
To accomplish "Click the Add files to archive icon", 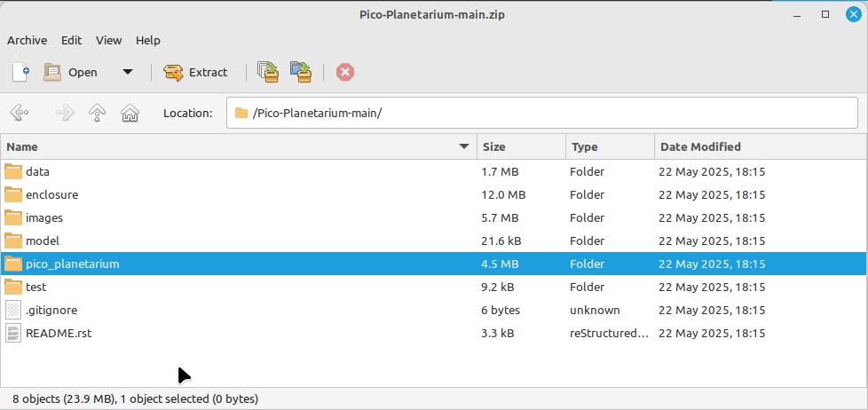I will pyautogui.click(x=268, y=73).
